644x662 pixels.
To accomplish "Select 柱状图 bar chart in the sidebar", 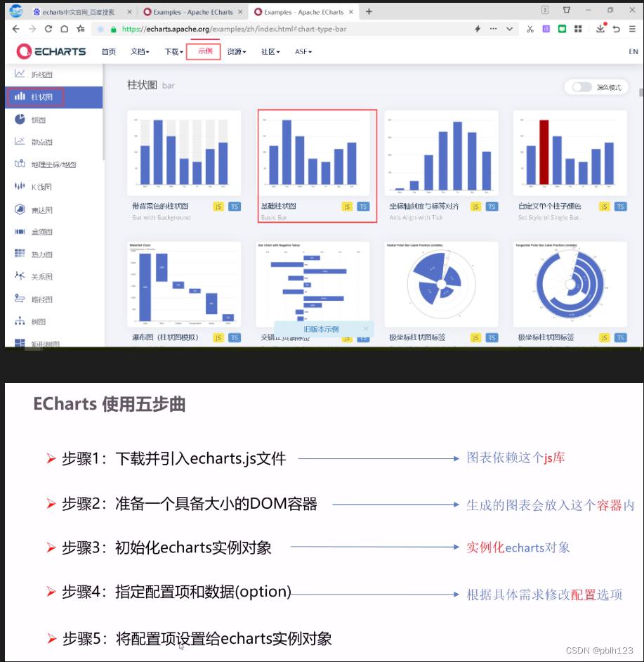I will point(53,97).
